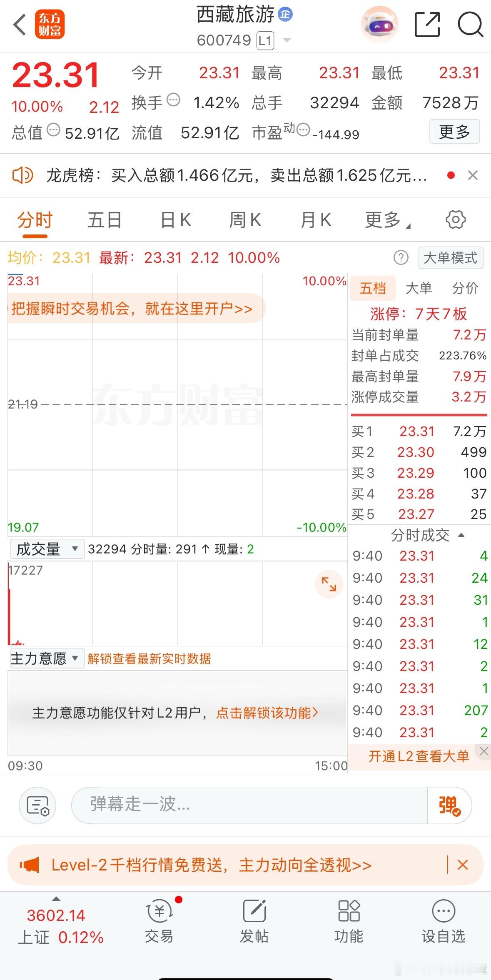Expand the stock code 600749 dropdown
This screenshot has height=980, width=491.
pyautogui.click(x=287, y=40)
